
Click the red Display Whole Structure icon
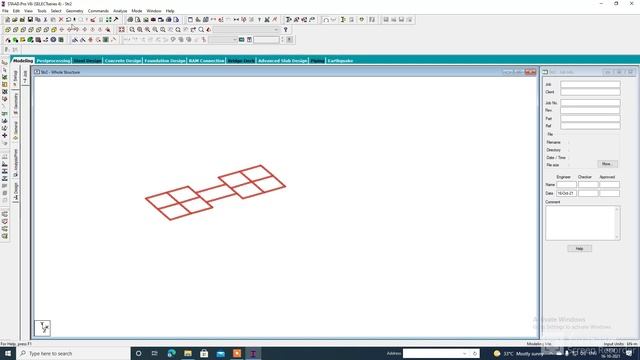point(122,30)
